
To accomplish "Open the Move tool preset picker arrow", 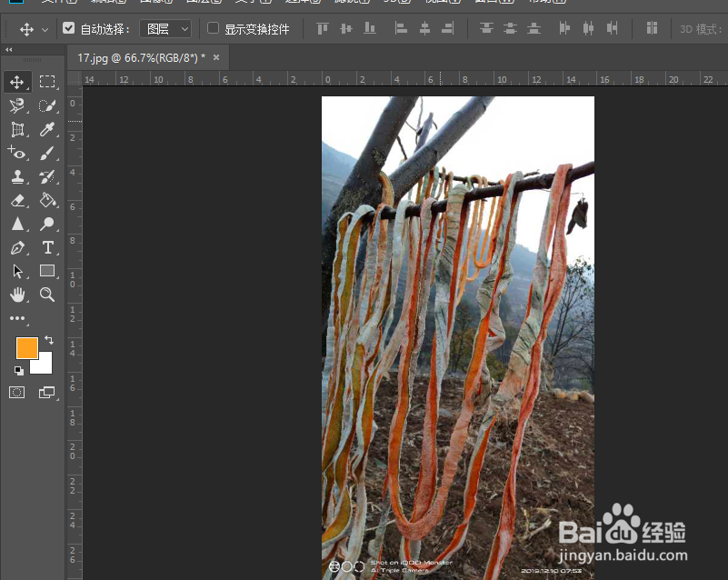I will pyautogui.click(x=45, y=30).
